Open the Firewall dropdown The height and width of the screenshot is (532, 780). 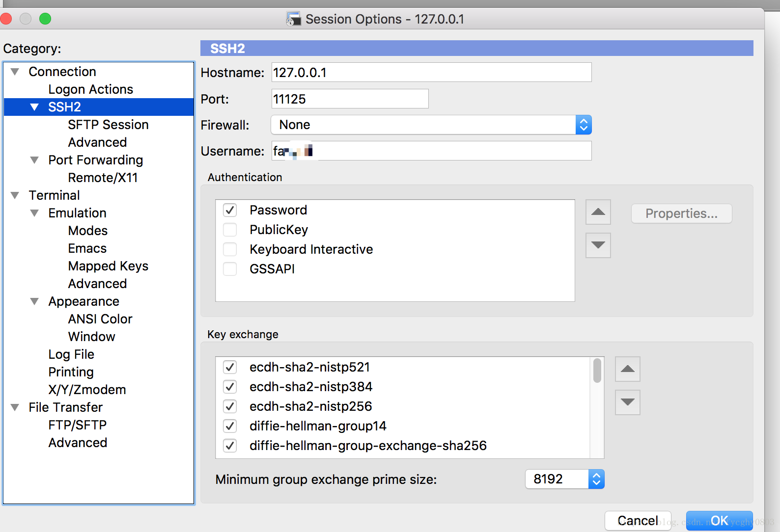[x=431, y=125]
